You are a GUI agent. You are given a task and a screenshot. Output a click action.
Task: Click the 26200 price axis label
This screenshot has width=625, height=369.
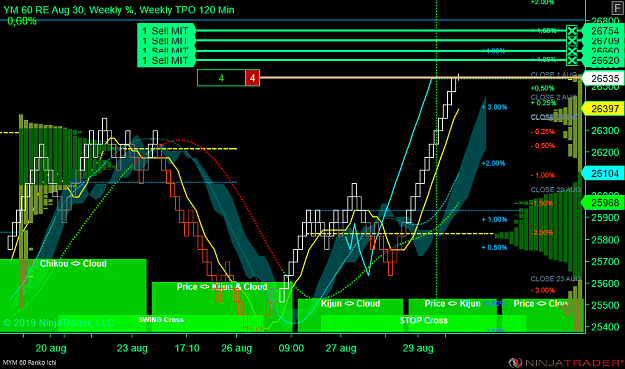pos(605,152)
